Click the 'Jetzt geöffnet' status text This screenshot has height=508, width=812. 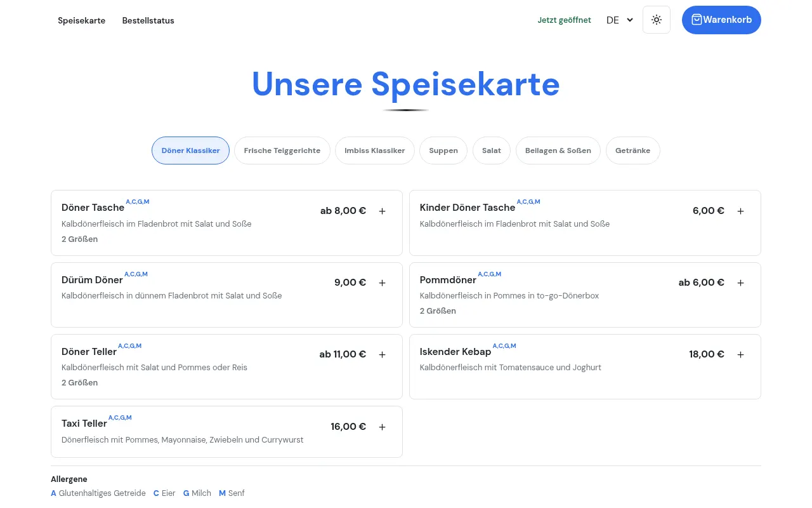tap(565, 20)
